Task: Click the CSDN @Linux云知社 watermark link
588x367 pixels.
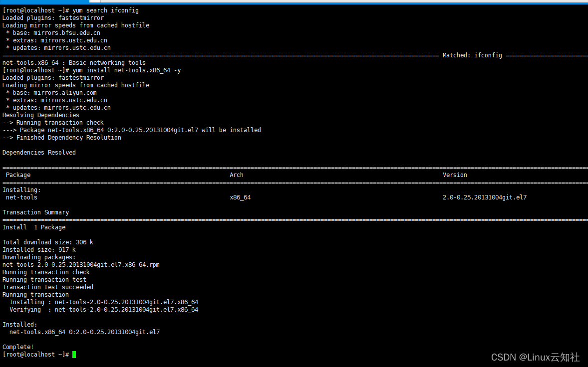Action: point(535,357)
